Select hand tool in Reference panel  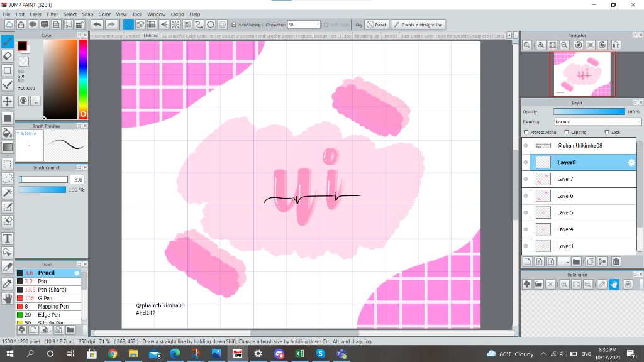(614, 284)
